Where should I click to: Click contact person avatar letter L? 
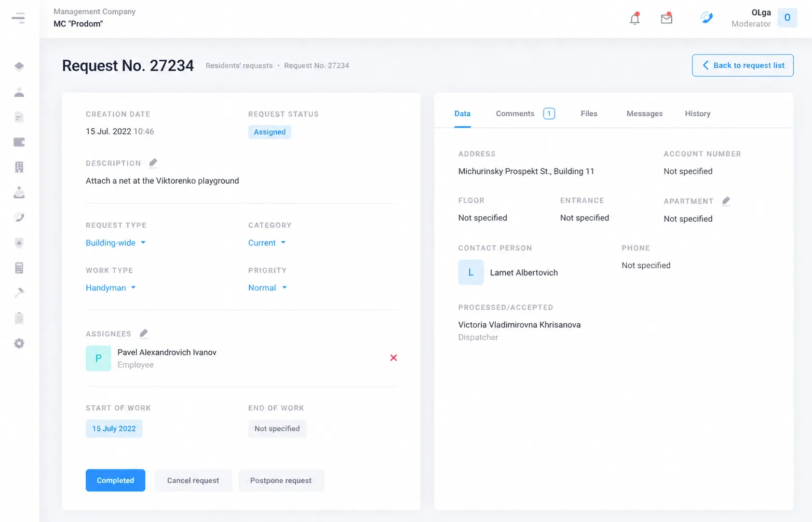pyautogui.click(x=471, y=272)
